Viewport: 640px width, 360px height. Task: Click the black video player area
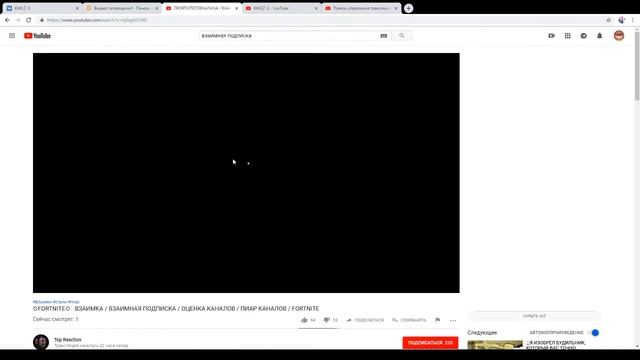click(x=246, y=173)
